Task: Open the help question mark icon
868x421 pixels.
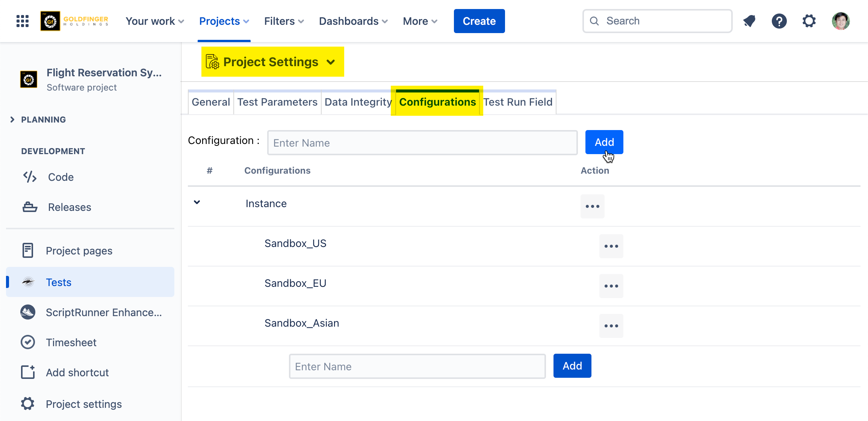Action: click(779, 21)
